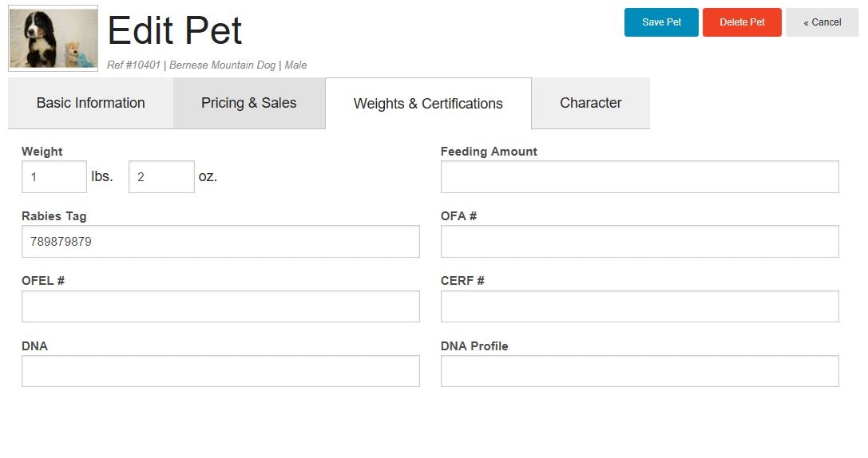Click the DNA text field

click(x=221, y=371)
